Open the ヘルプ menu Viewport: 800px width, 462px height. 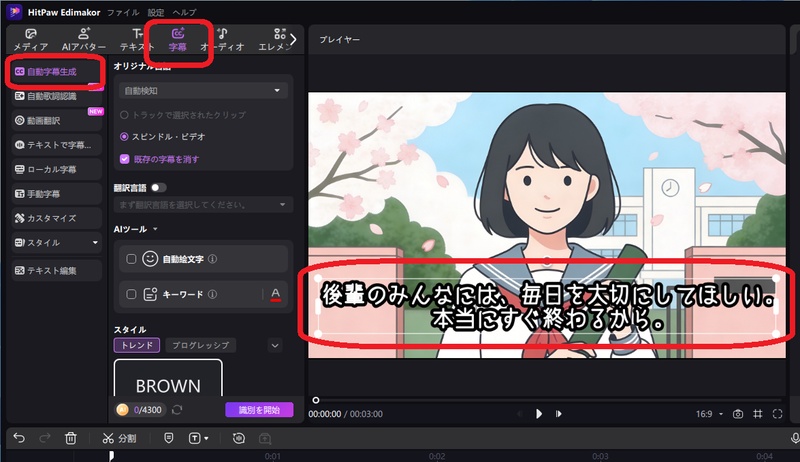(x=184, y=12)
